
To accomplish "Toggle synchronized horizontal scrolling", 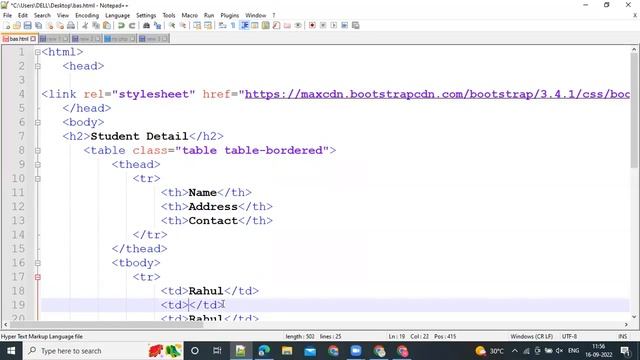I will point(208,25).
